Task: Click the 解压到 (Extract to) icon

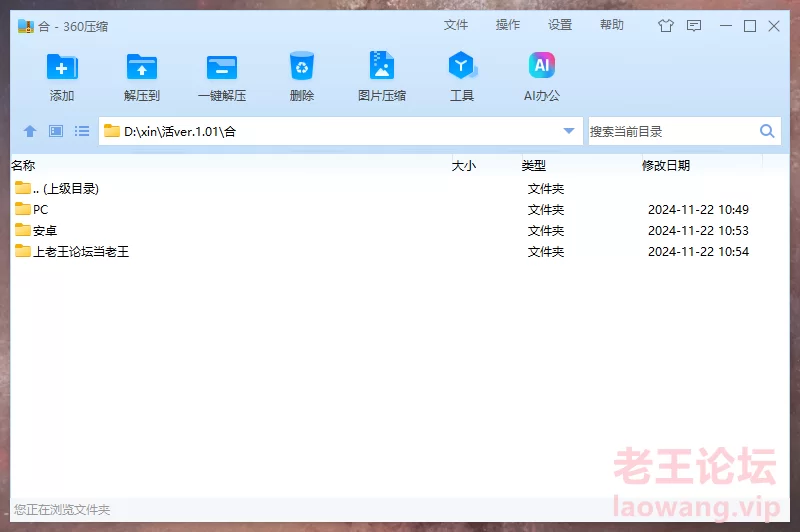Action: click(142, 68)
